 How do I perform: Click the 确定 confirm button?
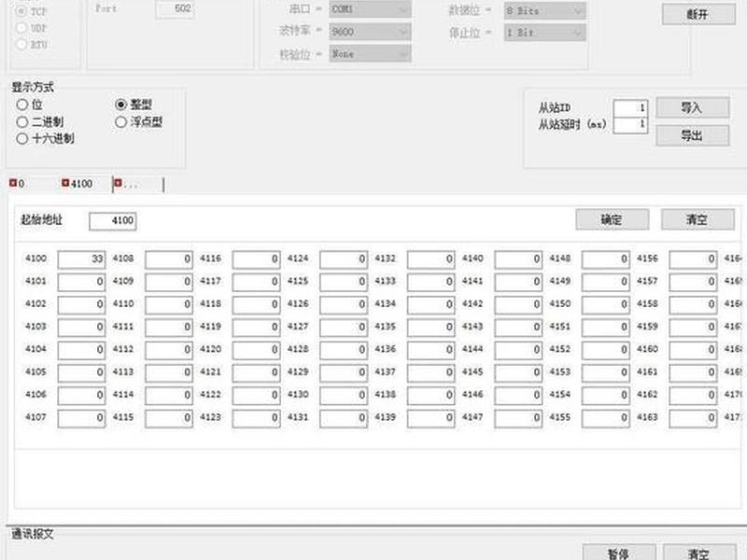pos(613,219)
